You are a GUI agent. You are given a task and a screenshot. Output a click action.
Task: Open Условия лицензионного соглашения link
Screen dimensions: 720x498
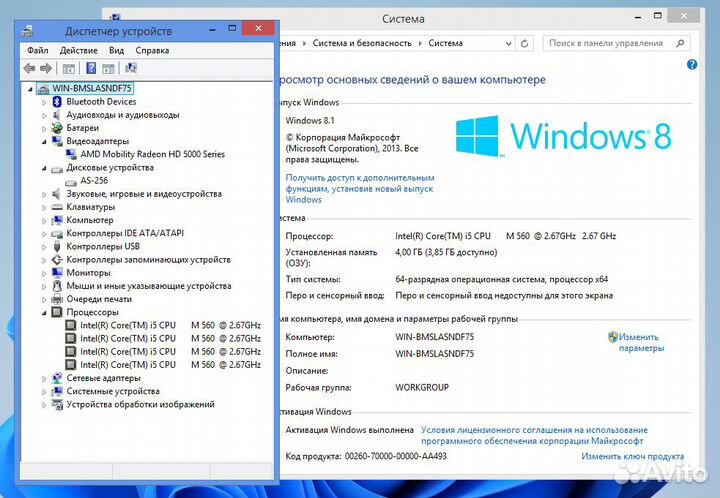coord(534,436)
